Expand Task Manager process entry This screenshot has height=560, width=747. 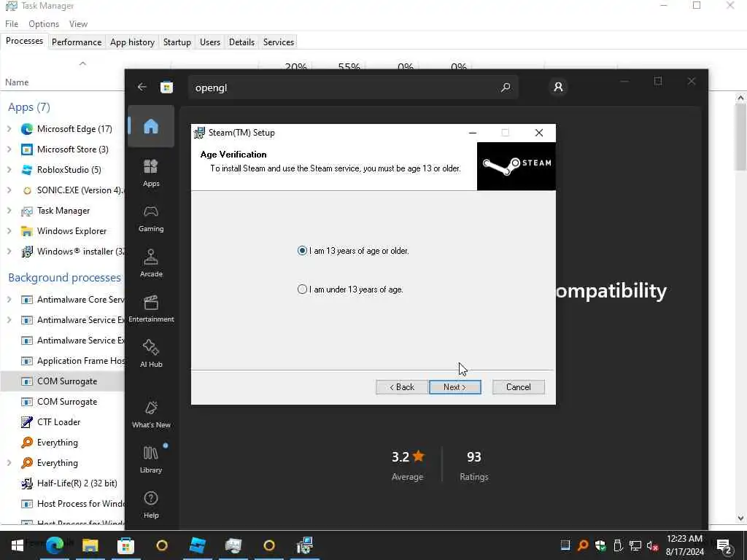click(9, 211)
